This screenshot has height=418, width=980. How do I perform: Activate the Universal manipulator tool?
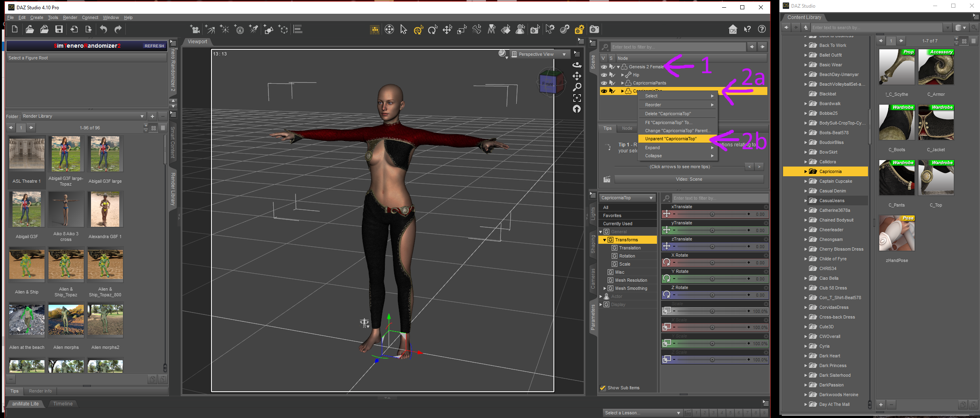click(418, 29)
